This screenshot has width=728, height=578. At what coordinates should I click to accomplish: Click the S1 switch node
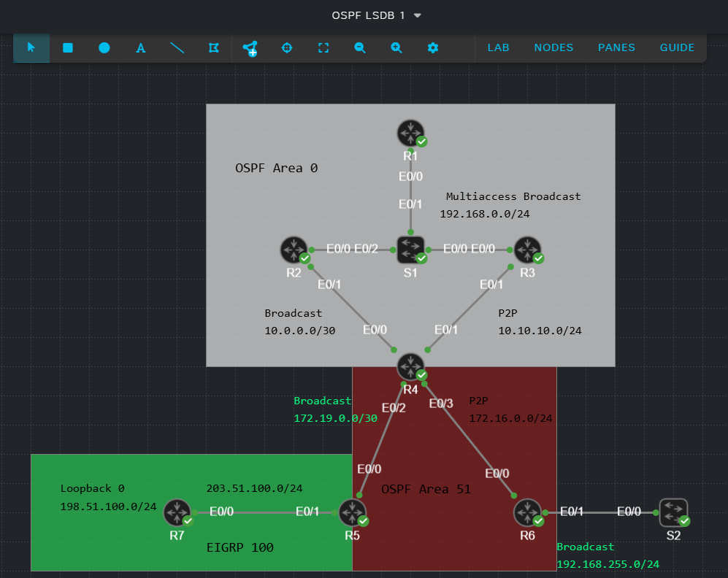click(411, 250)
